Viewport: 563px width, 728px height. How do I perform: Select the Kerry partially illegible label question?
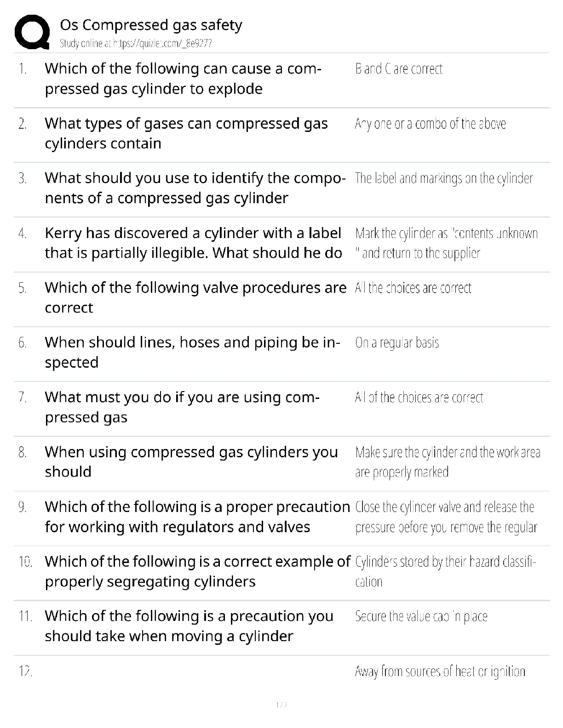pyautogui.click(x=193, y=243)
